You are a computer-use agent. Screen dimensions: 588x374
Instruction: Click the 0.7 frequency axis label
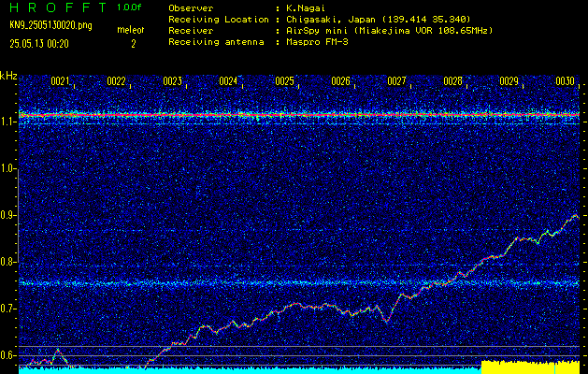[7, 309]
